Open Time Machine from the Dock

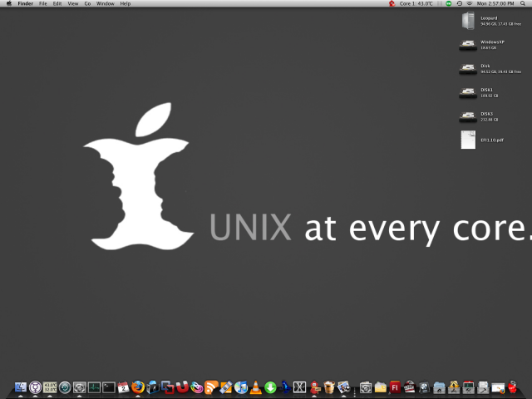[65, 387]
